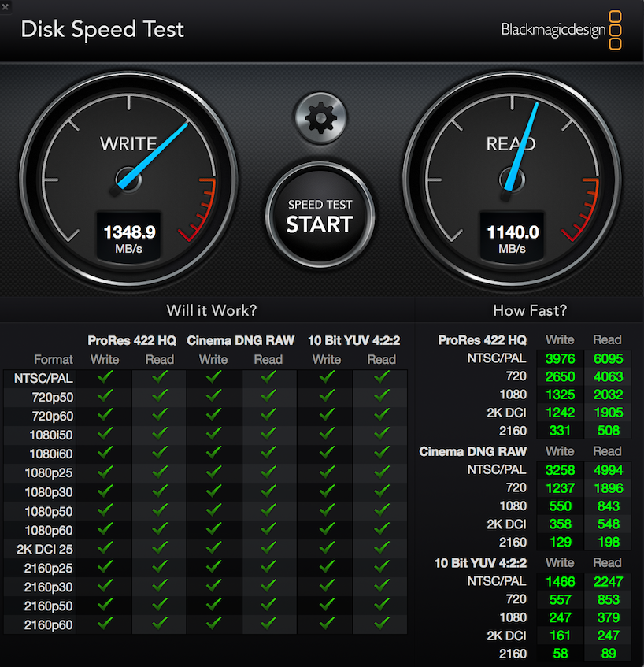Click 720p50 Cinema DNG RAW Write checkmark

click(213, 396)
